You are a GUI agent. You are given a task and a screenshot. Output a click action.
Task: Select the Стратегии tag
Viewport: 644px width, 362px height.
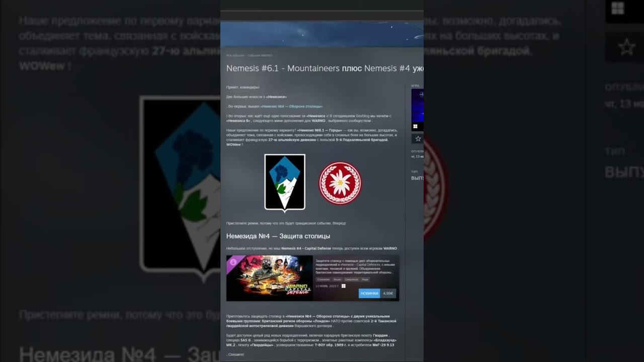pyautogui.click(x=324, y=279)
